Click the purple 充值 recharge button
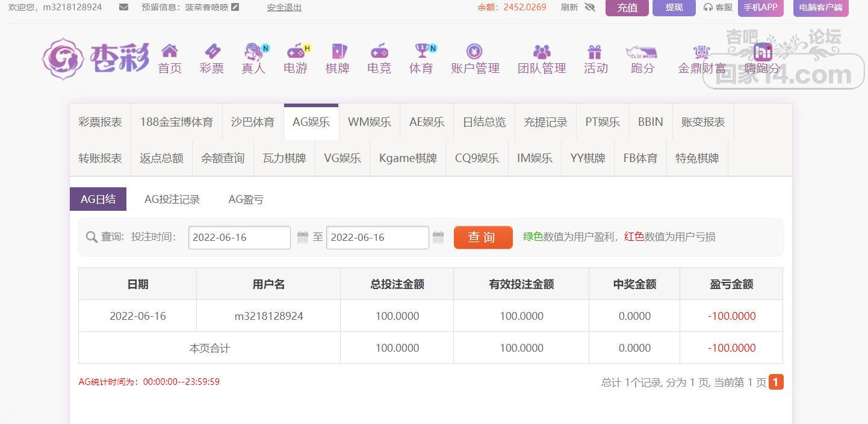This screenshot has width=868, height=424. (x=627, y=8)
